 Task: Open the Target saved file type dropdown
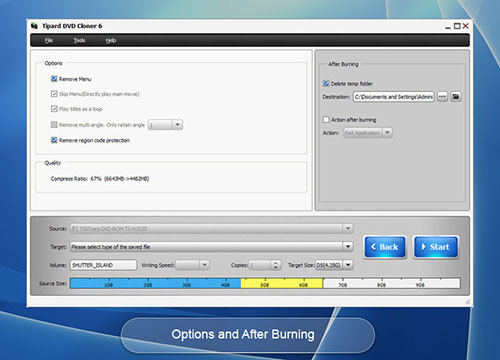pyautogui.click(x=348, y=247)
